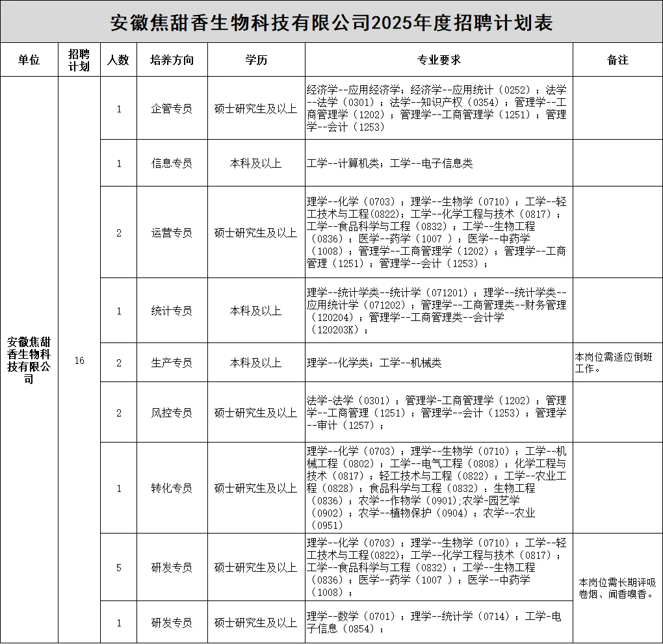Viewport: 663px width, 644px height.
Task: Select the 人数 column header
Action: [x=118, y=60]
